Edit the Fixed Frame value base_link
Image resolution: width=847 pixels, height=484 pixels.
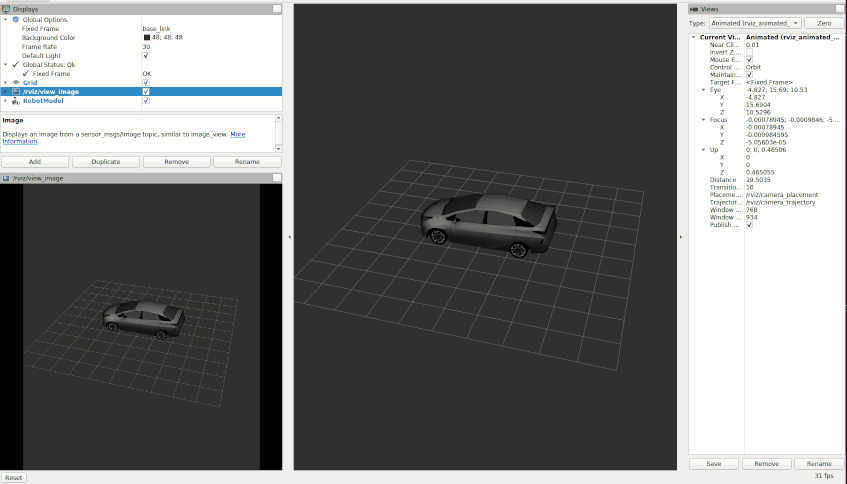156,29
